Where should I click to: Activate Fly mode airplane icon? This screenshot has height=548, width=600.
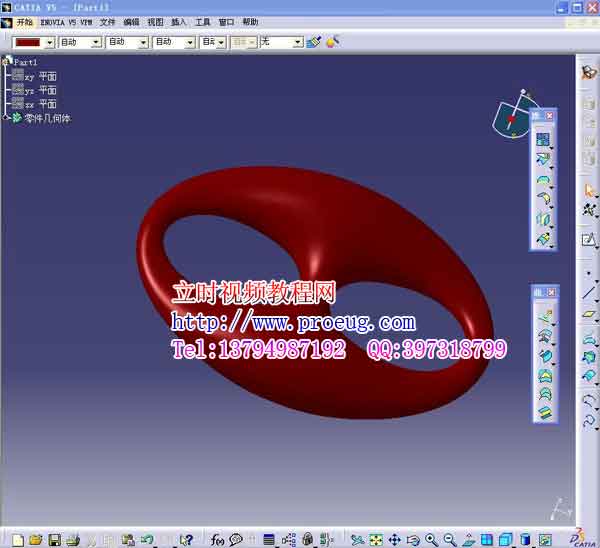click(x=357, y=540)
